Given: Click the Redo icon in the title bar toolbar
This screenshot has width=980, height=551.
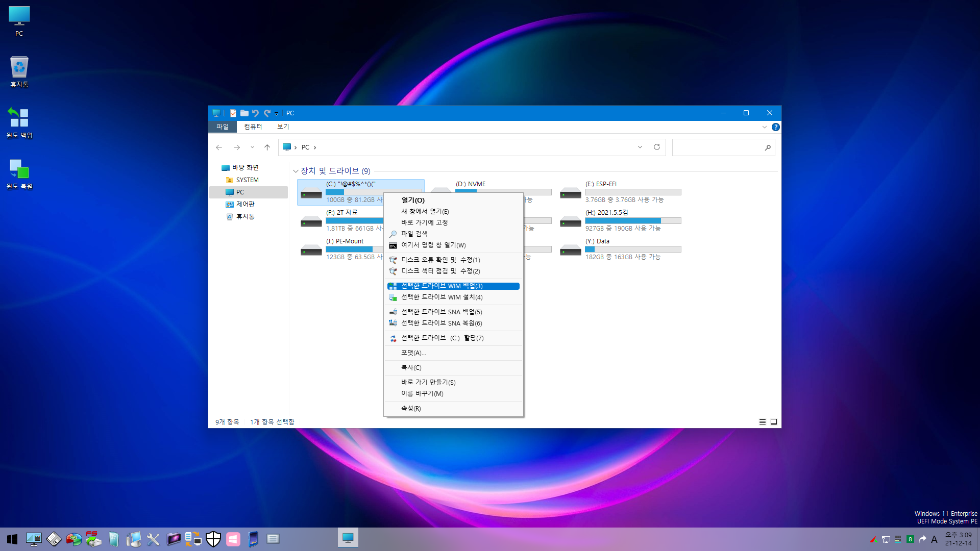Looking at the screenshot, I should (x=267, y=113).
